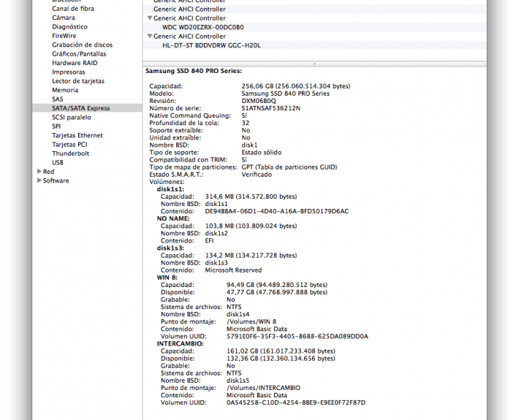Open SCSI paralelo entry
This screenshot has height=420, width=519.
71,118
